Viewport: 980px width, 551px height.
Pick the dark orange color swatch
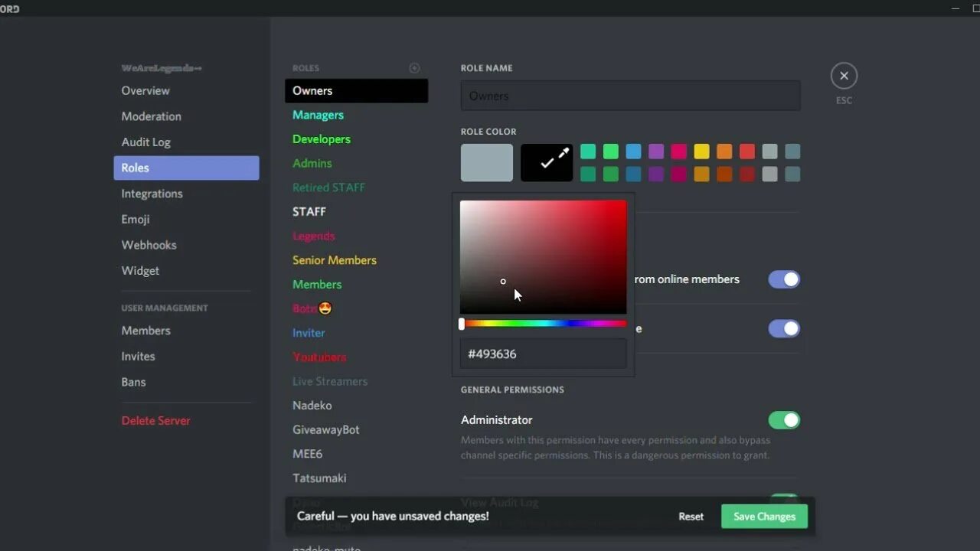coord(724,174)
